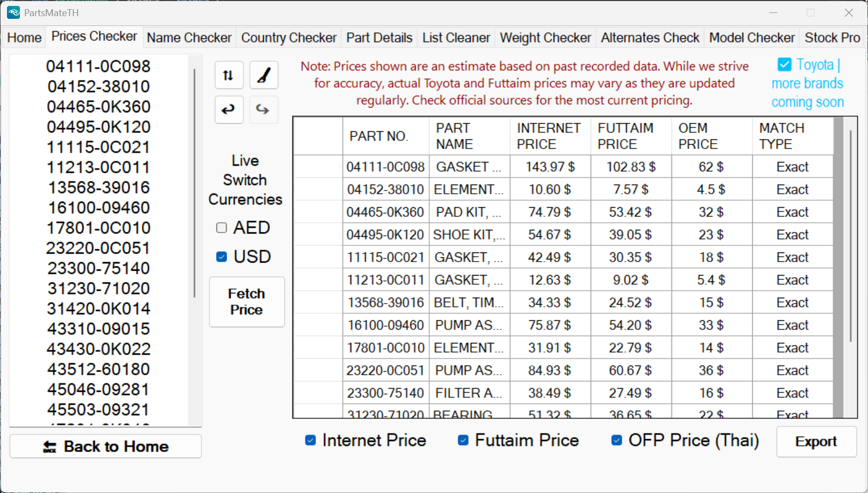Click the brush clear list icon

tap(263, 75)
